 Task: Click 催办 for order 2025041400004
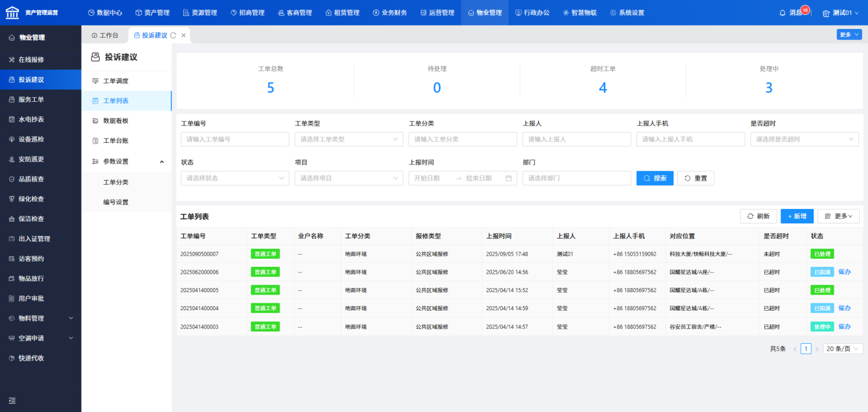(844, 308)
